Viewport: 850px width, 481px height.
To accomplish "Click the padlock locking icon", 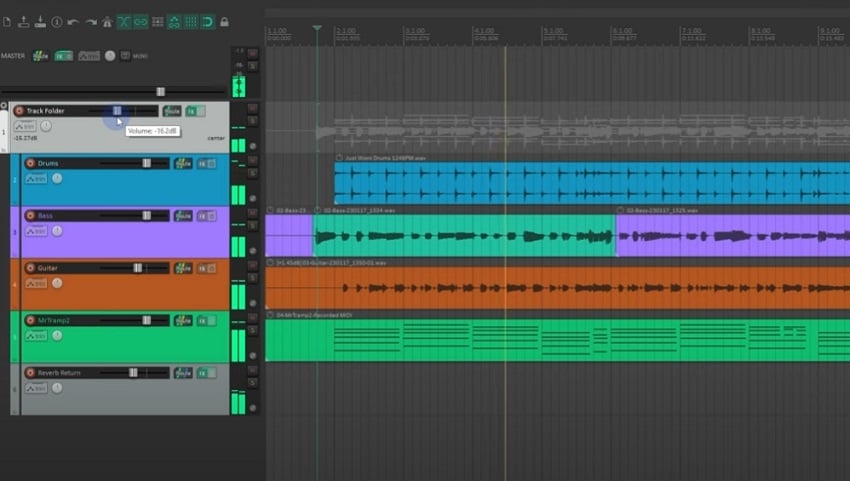I will click(x=224, y=22).
